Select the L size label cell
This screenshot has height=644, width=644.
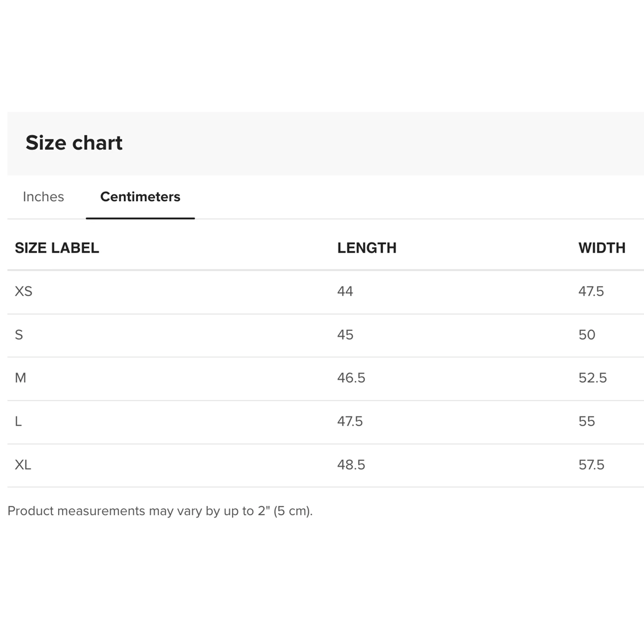pos(18,421)
